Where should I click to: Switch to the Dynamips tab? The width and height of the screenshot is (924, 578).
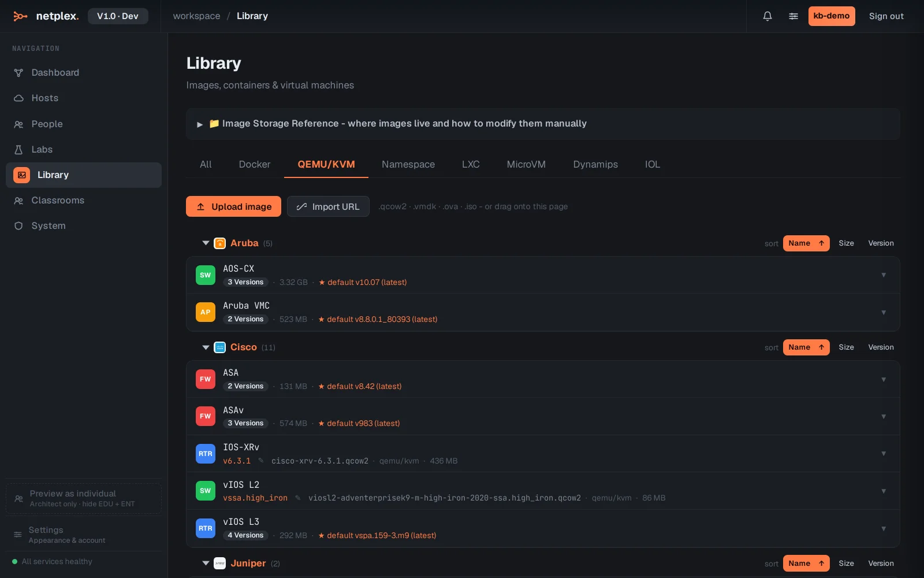[x=595, y=165]
